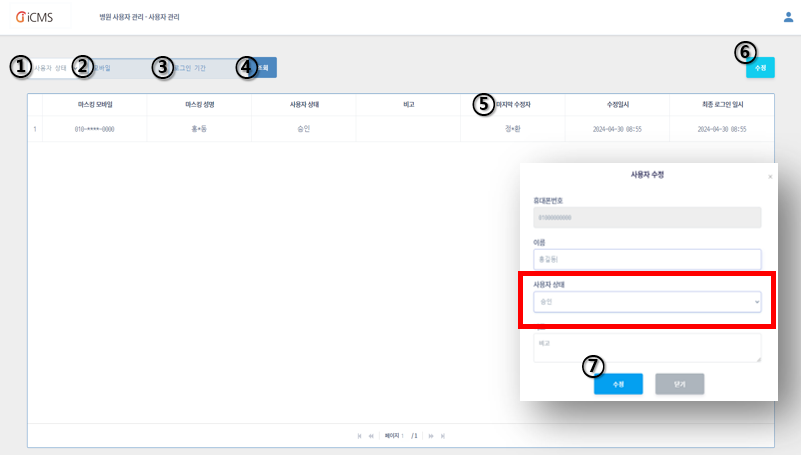This screenshot has height=455, width=801.
Task: Go to next page in pagination
Action: pyautogui.click(x=430, y=436)
